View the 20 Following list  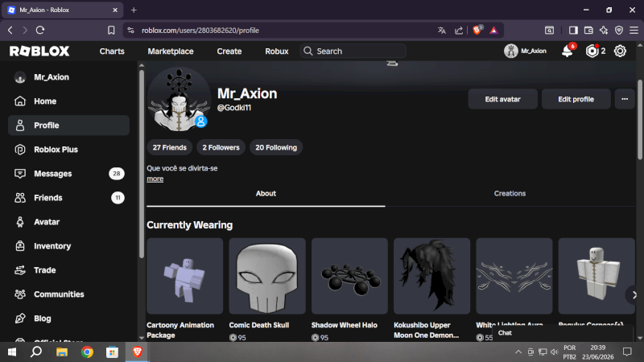coord(276,147)
